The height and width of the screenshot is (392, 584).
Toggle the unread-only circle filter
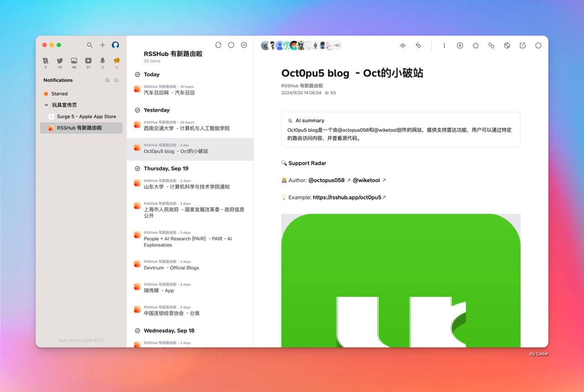[231, 45]
